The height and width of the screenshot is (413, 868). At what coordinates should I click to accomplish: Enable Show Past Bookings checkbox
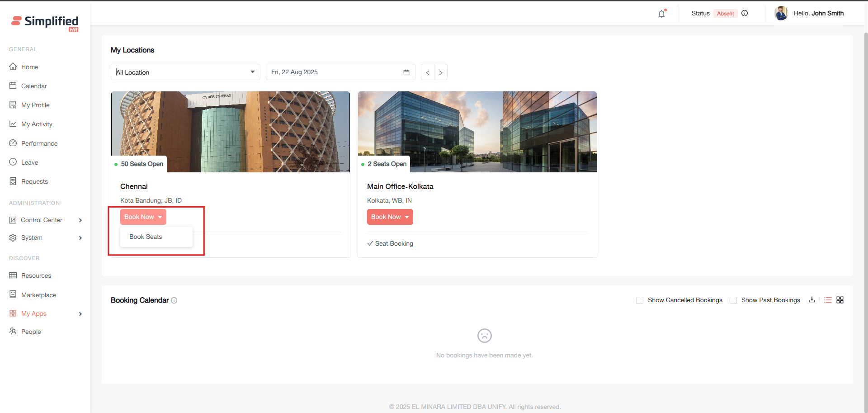click(733, 300)
